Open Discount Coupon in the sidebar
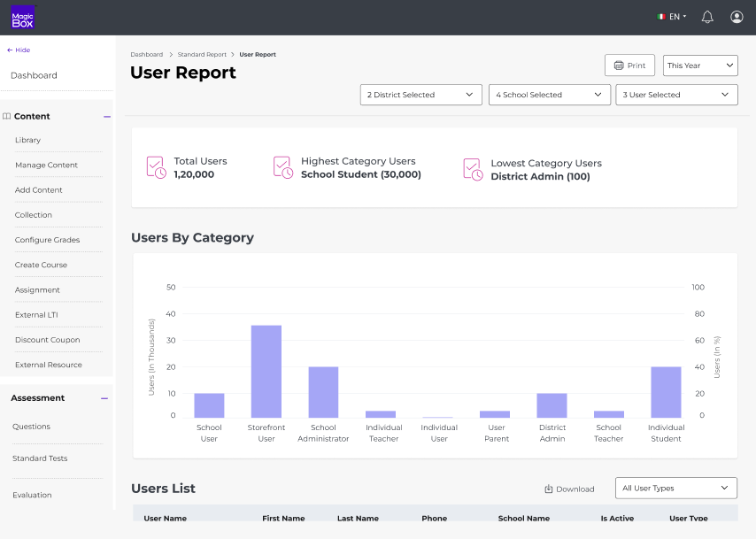756x539 pixels. click(47, 340)
